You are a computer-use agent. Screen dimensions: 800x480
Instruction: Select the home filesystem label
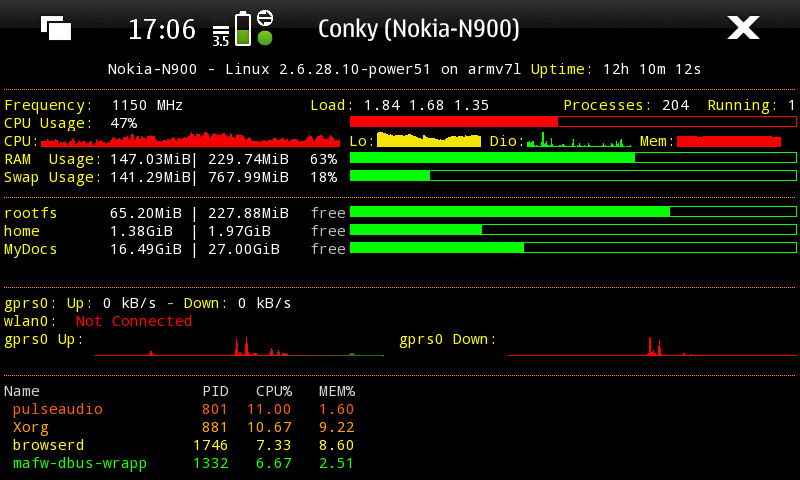pos(21,231)
